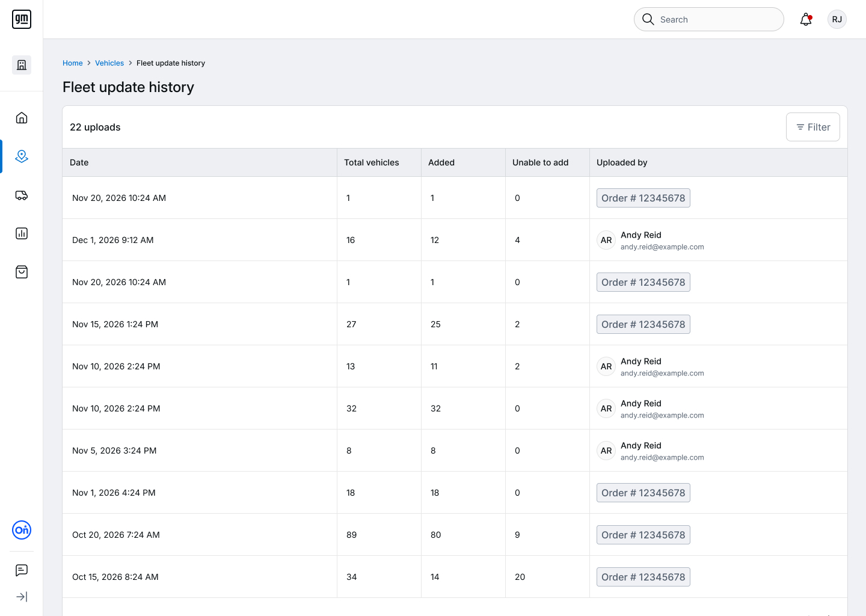This screenshot has width=866, height=616.
Task: Click the search magnifier icon
Action: pyautogui.click(x=648, y=19)
